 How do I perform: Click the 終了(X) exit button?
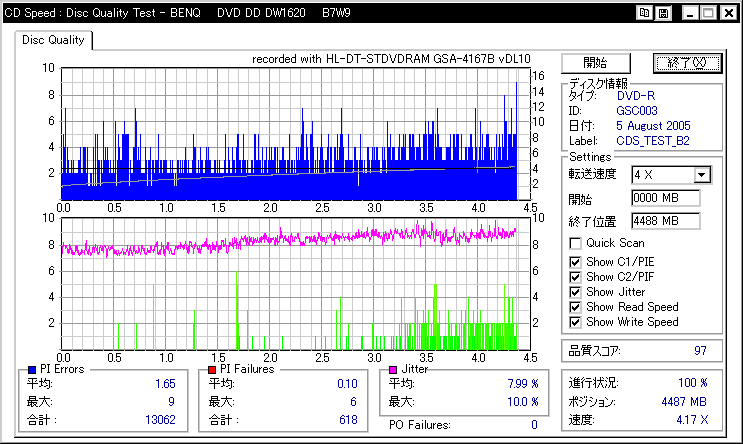click(x=687, y=63)
